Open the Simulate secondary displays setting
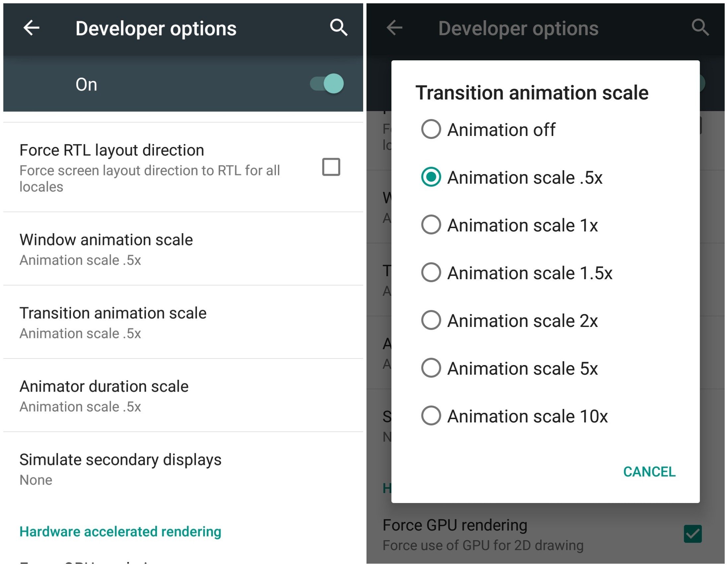The height and width of the screenshot is (567, 728). 183,469
